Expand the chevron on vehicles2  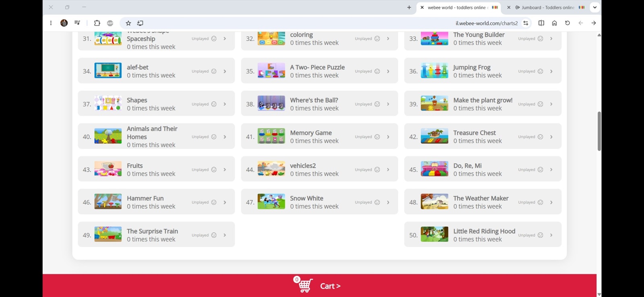pyautogui.click(x=388, y=170)
